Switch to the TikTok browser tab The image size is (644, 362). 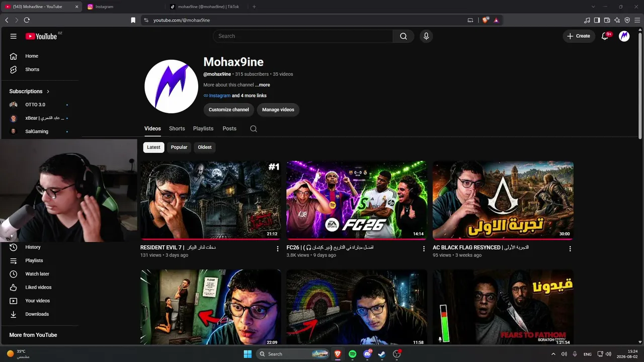206,7
